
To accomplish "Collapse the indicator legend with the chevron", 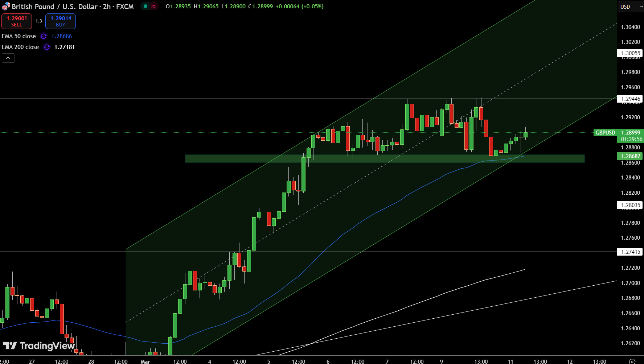I will 8,58.
